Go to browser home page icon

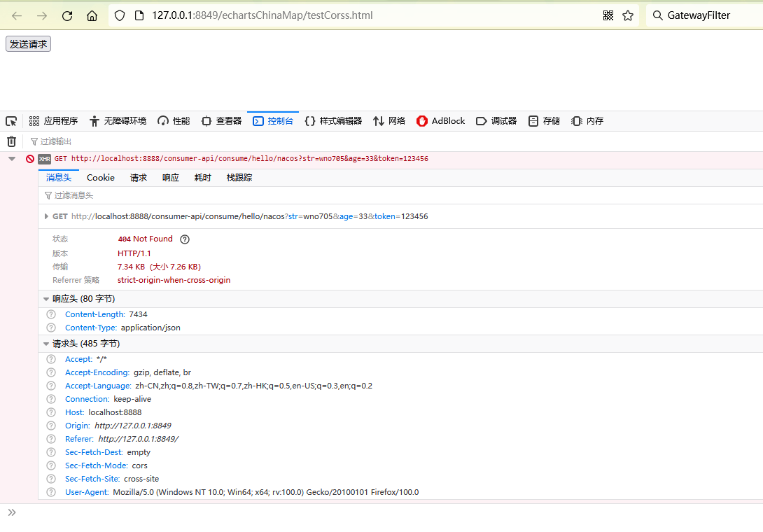[92, 15]
